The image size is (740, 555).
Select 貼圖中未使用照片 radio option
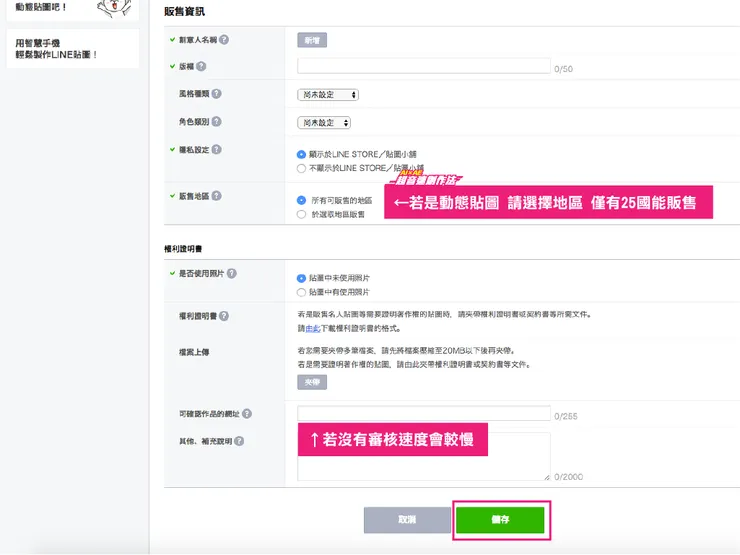click(x=302, y=278)
